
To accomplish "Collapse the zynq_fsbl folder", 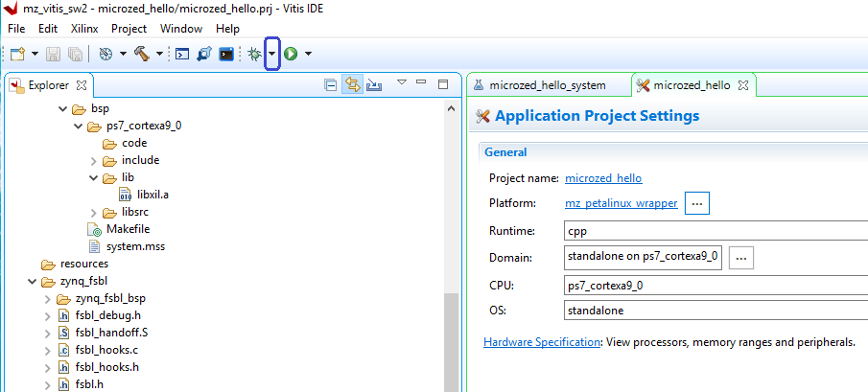I will [x=32, y=282].
